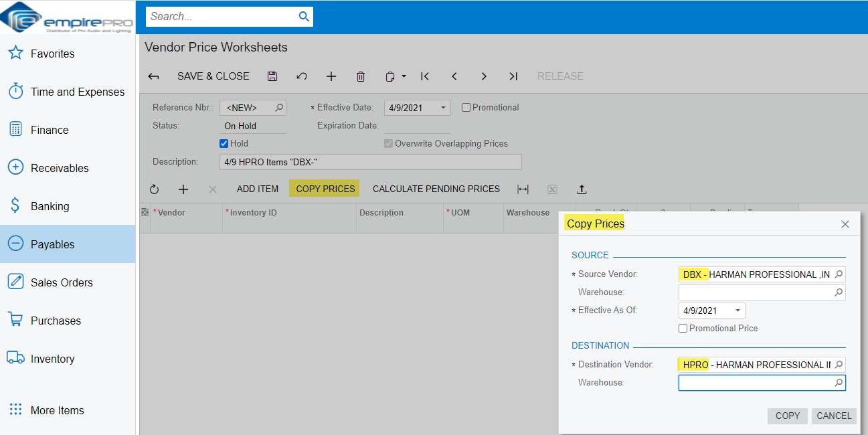Click ADD ITEM
The image size is (868, 435).
click(258, 189)
